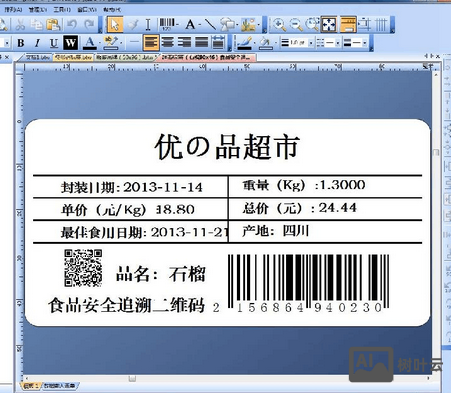Image resolution: width=451 pixels, height=393 pixels.
Task: Open the text highlight color dropdown arrow
Action: pyautogui.click(x=121, y=43)
